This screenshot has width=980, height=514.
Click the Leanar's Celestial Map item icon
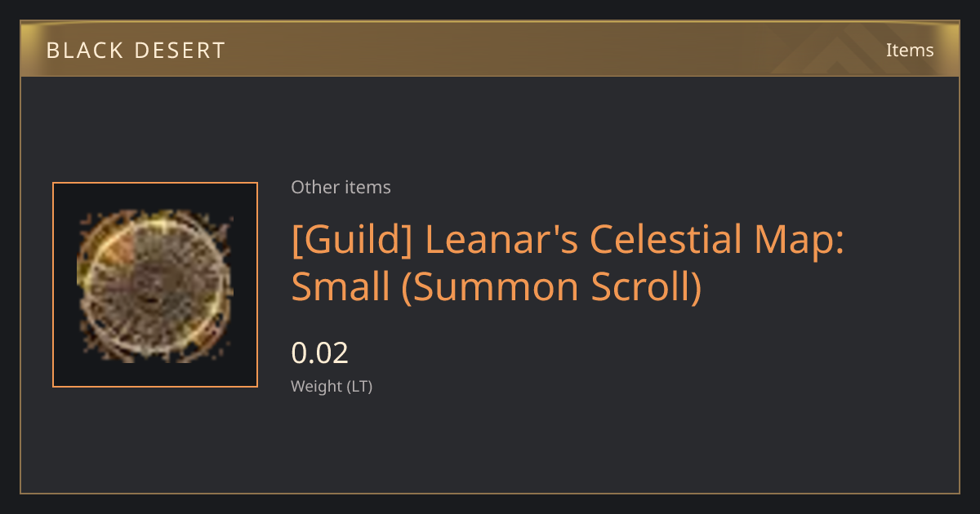[155, 285]
